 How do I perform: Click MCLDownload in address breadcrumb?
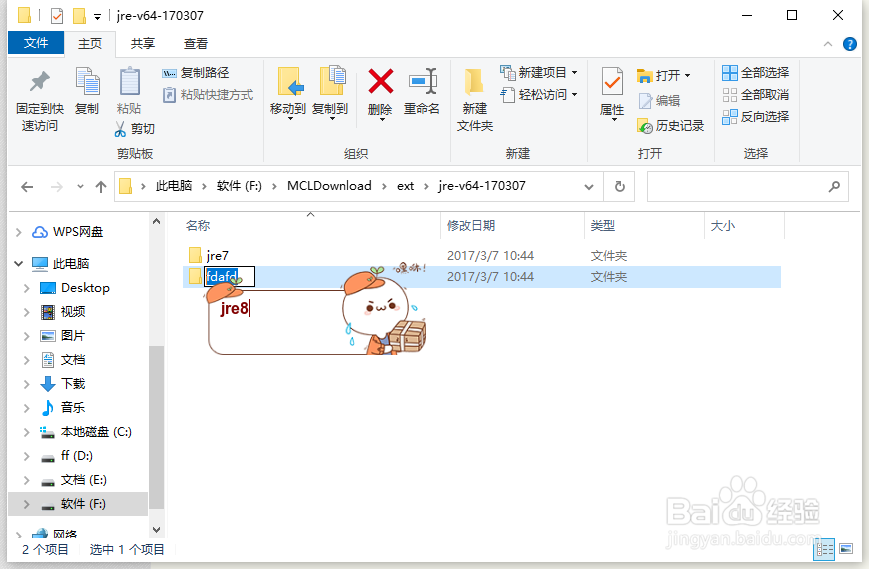(x=329, y=186)
